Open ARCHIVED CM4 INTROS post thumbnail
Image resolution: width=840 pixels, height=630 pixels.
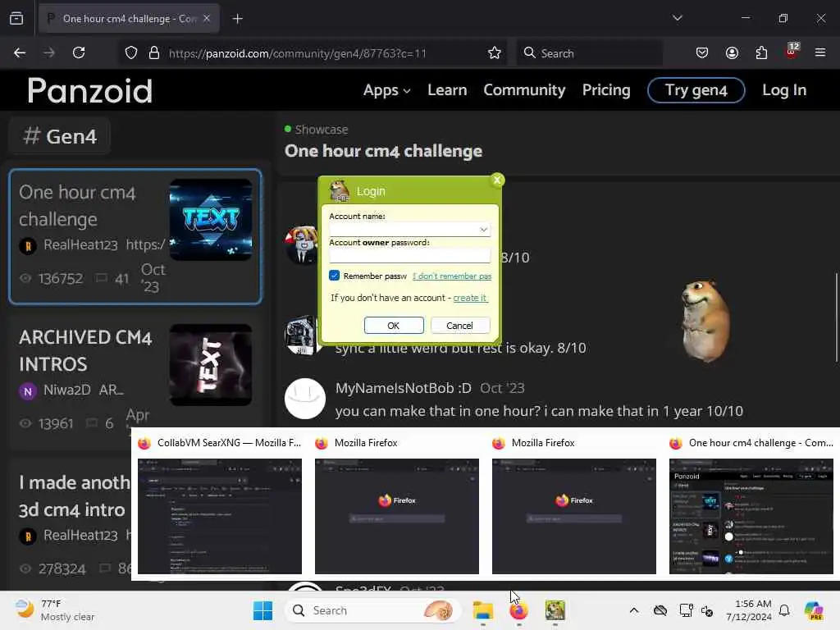tap(211, 365)
